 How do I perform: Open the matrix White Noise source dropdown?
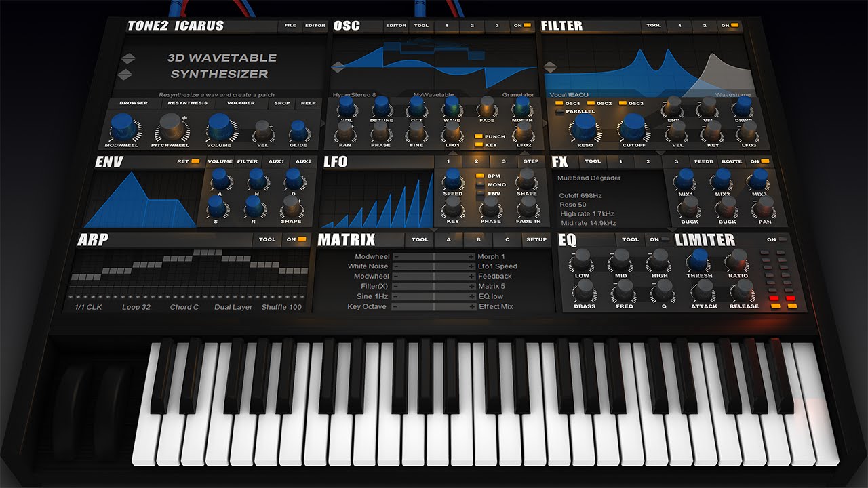coord(368,266)
